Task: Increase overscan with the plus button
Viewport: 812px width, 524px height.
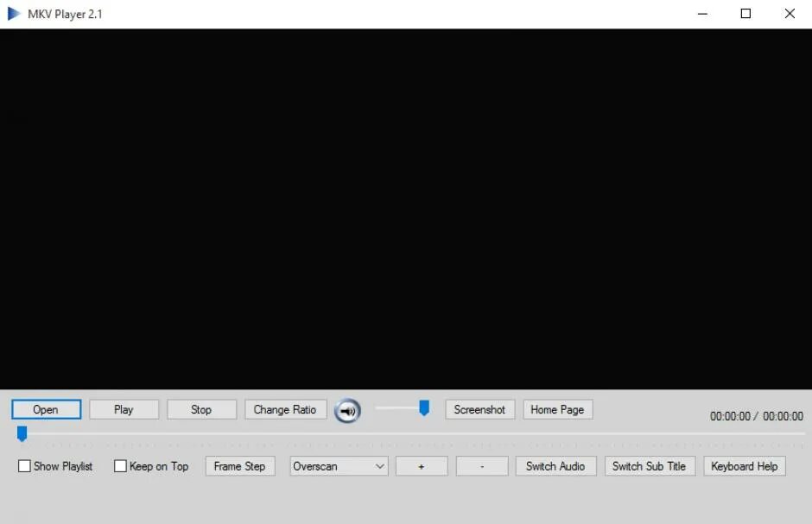Action: coord(422,466)
